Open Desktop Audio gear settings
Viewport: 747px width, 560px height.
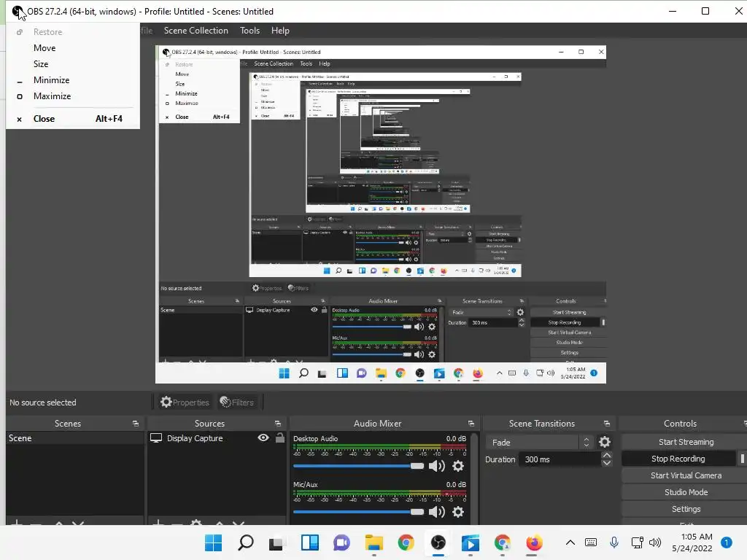(x=458, y=466)
